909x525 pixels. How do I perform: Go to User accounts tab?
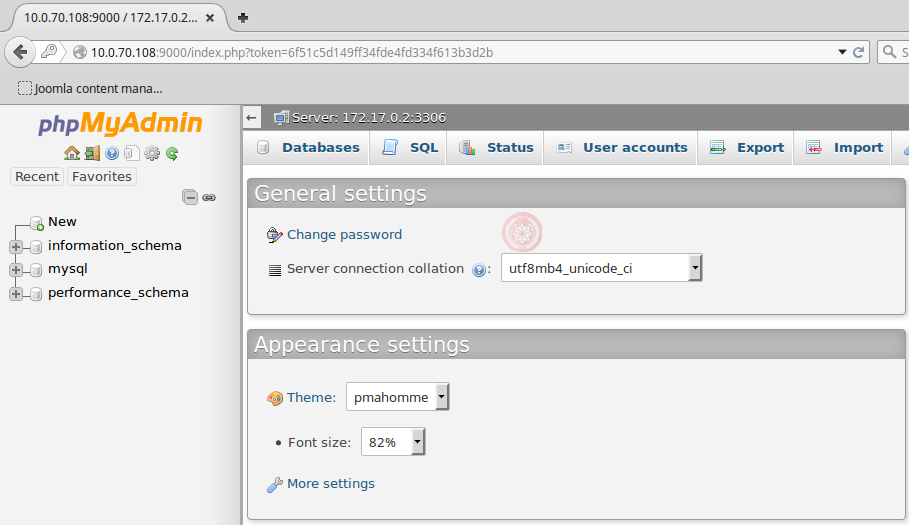[x=621, y=148]
